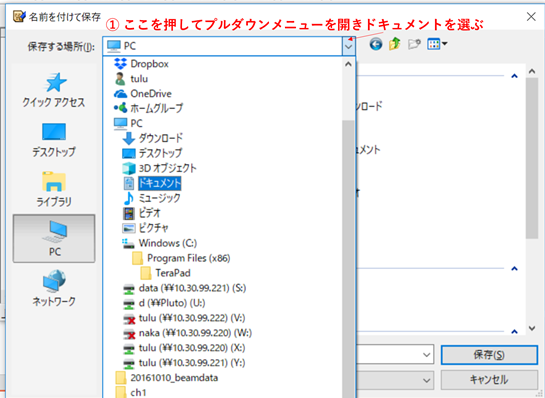Choose the PC entry in dropdown list

click(x=128, y=123)
